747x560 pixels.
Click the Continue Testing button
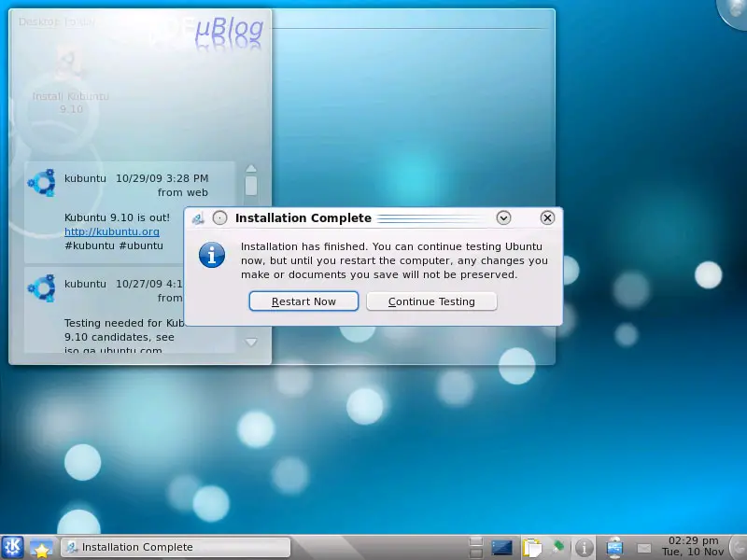[x=431, y=301]
